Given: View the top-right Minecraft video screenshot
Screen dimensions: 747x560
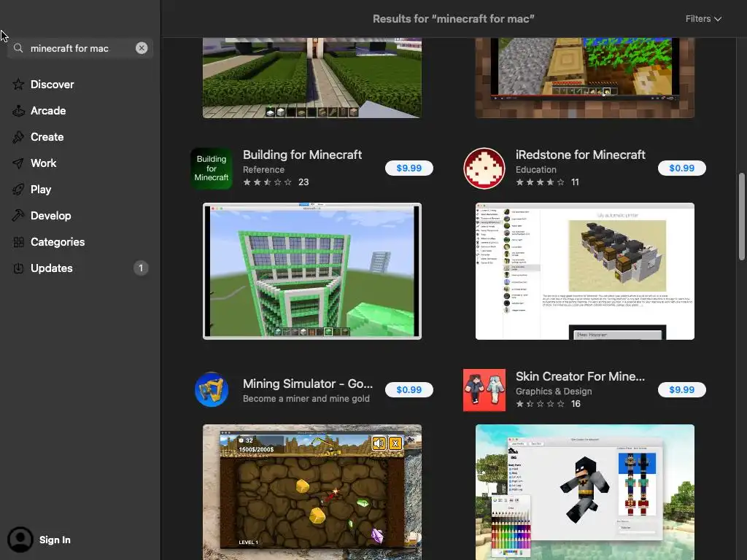Looking at the screenshot, I should [x=585, y=77].
